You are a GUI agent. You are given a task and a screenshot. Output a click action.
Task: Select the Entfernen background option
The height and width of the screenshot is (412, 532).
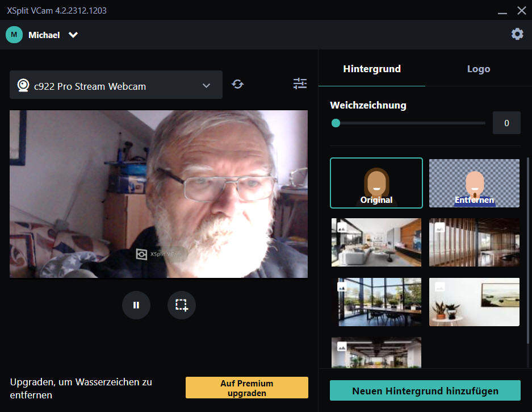pos(474,183)
